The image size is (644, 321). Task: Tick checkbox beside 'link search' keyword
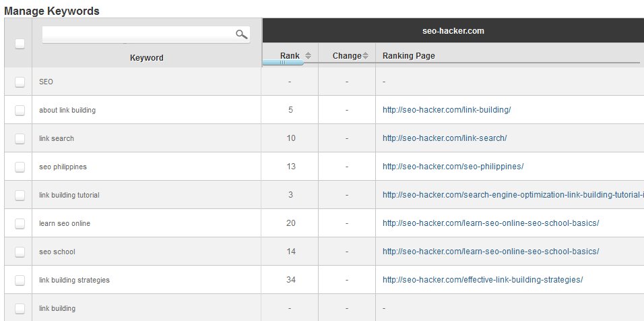20,138
